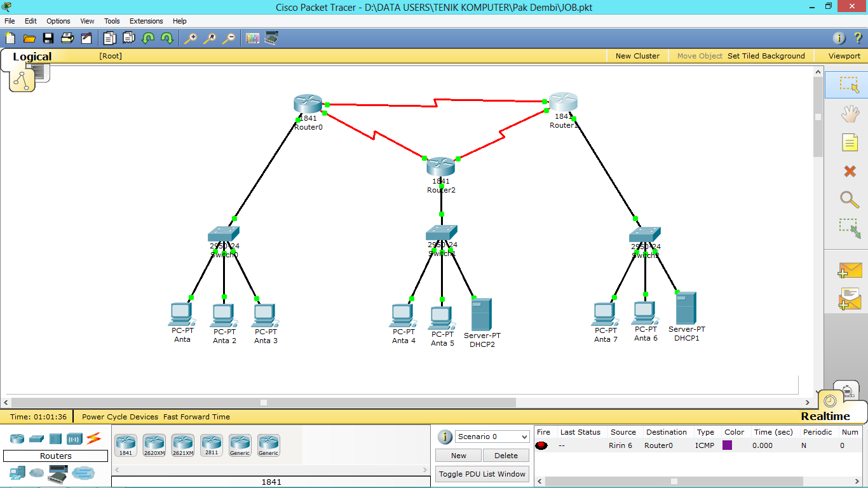The height and width of the screenshot is (488, 868).
Task: Open the Tools menu
Action: coord(112,21)
